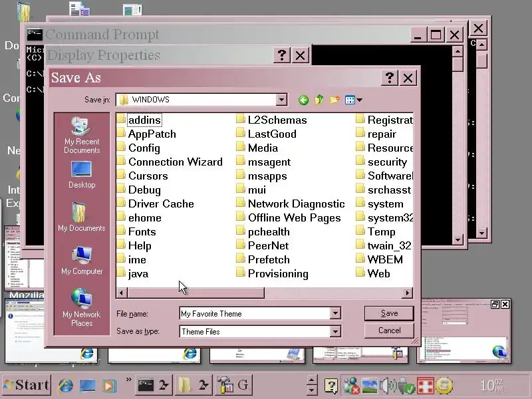Click the File name field with My Favorite Theme
This screenshot has height=399, width=532.
tap(255, 313)
